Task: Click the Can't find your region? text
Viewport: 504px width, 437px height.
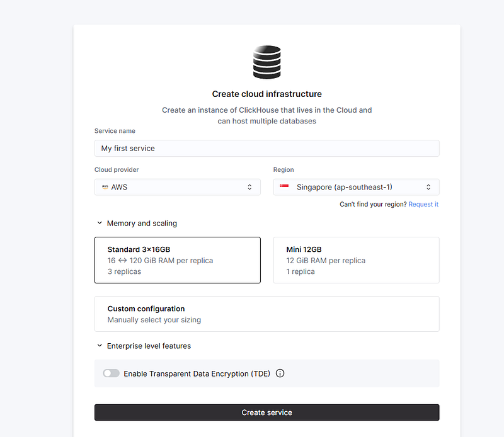Action: pos(373,205)
